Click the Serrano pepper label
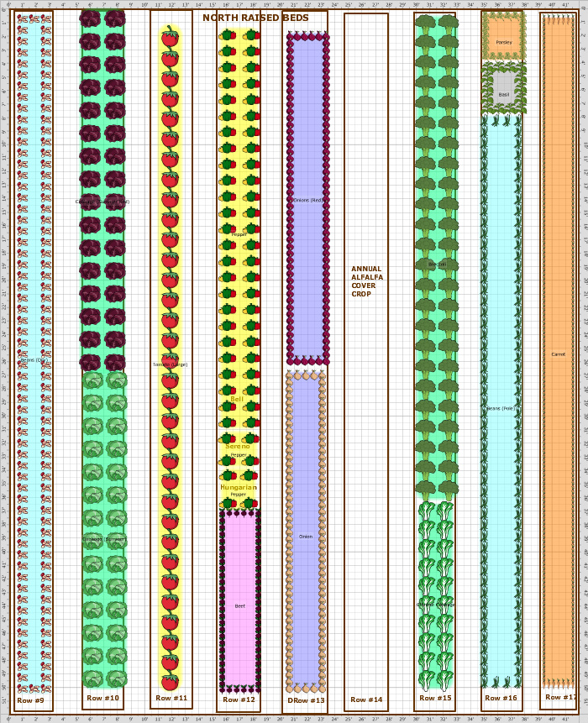Image resolution: width=588 pixels, height=723 pixels. click(239, 446)
